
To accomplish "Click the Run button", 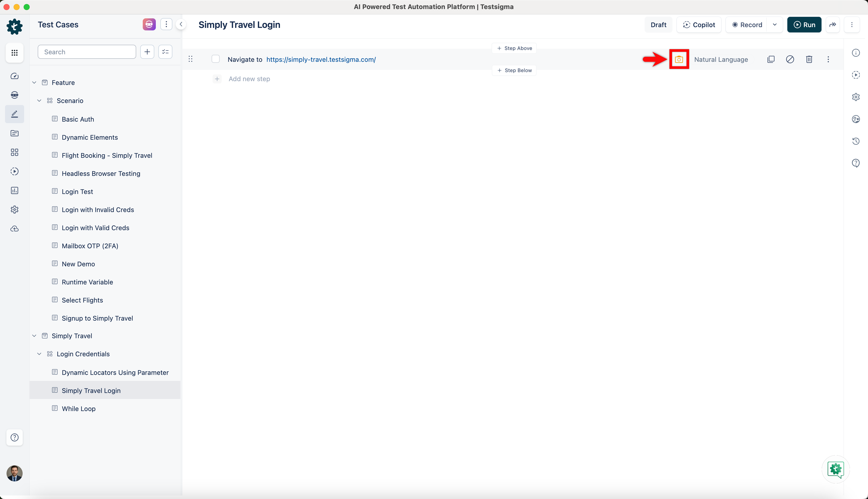I will pyautogui.click(x=804, y=25).
